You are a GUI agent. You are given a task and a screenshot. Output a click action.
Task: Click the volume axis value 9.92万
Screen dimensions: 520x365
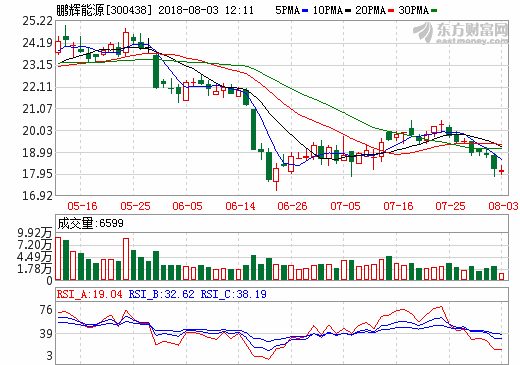(35, 233)
